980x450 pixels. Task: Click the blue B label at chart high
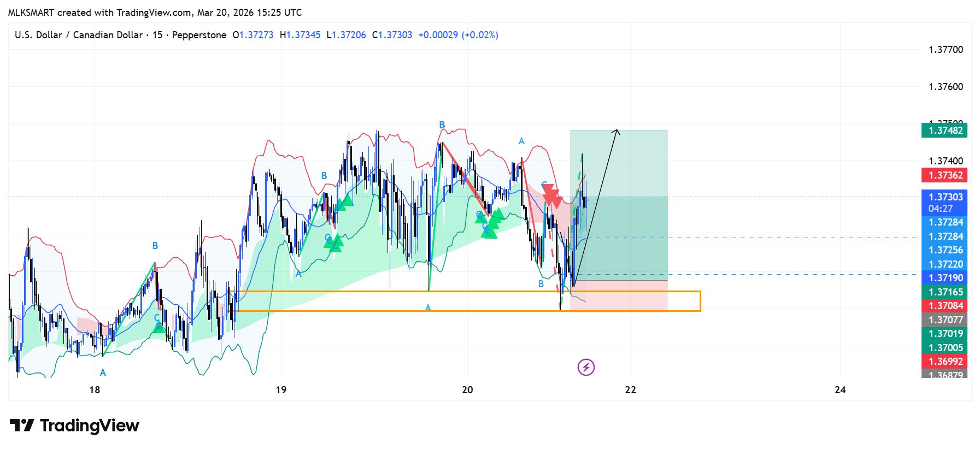click(x=442, y=125)
